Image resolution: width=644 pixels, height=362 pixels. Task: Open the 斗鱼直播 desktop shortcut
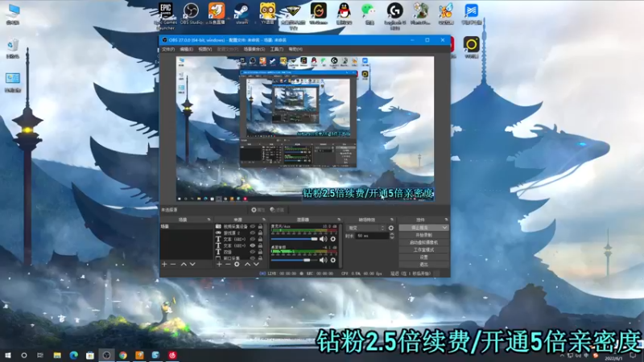point(217,14)
